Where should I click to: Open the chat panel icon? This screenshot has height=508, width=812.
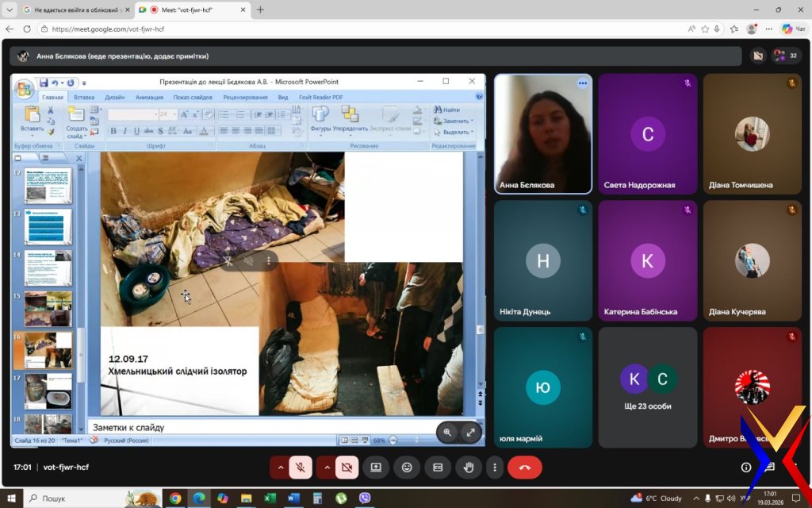(x=769, y=468)
